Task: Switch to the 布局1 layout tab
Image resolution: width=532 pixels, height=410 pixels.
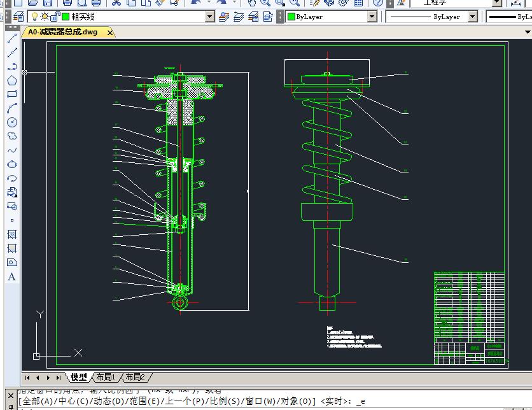Action: [106, 377]
